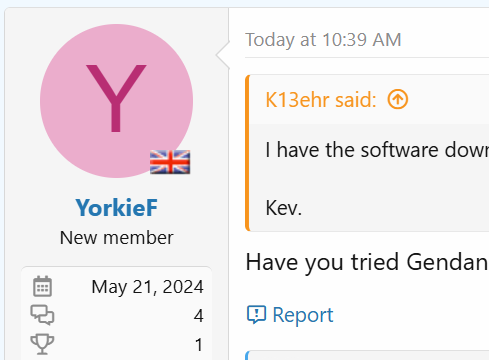The image size is (489, 360).
Task: Open the YorkieF username profile link
Action: pyautogui.click(x=116, y=208)
